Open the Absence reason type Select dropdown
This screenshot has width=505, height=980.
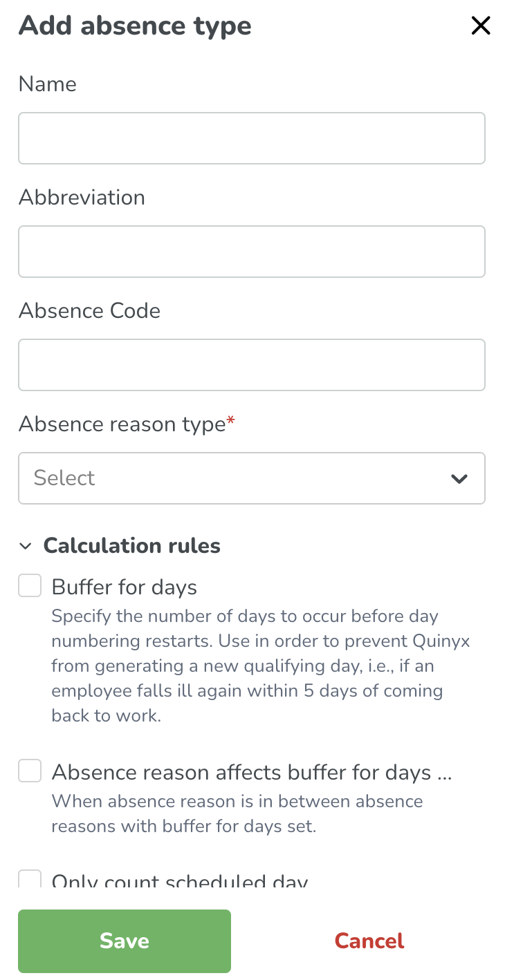pos(252,478)
